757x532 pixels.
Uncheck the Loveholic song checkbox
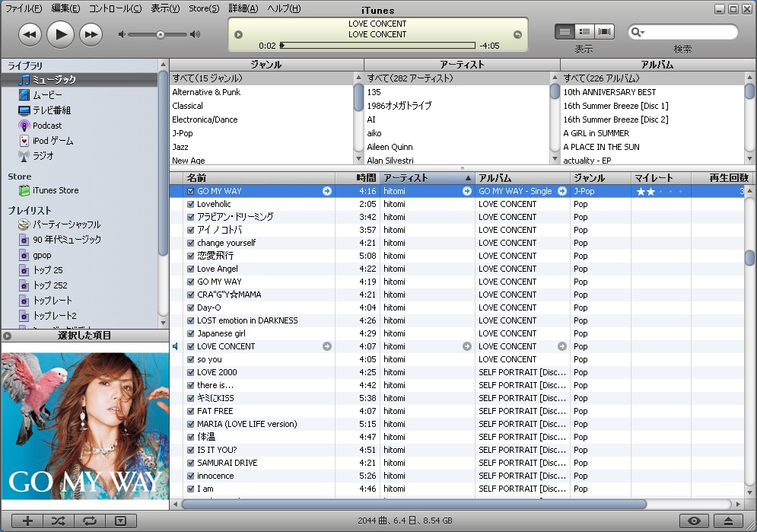(x=191, y=204)
